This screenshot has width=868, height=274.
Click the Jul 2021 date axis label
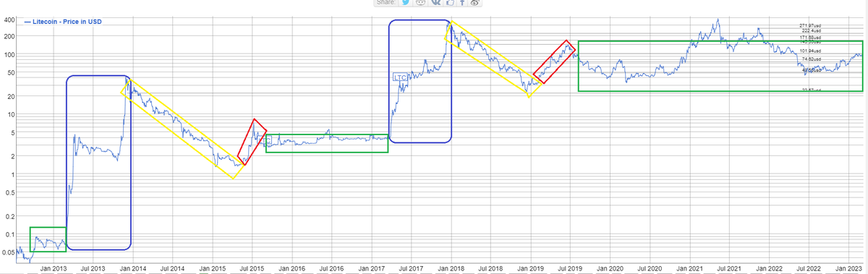click(x=728, y=268)
